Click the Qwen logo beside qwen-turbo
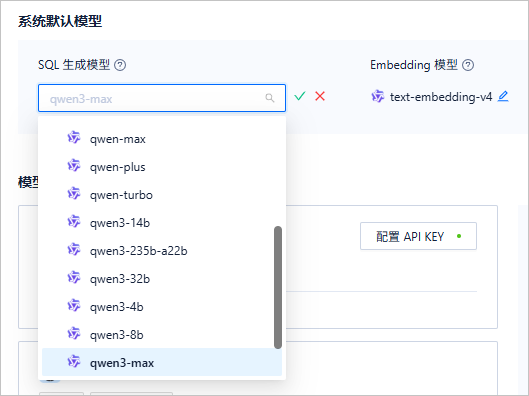 coord(74,194)
